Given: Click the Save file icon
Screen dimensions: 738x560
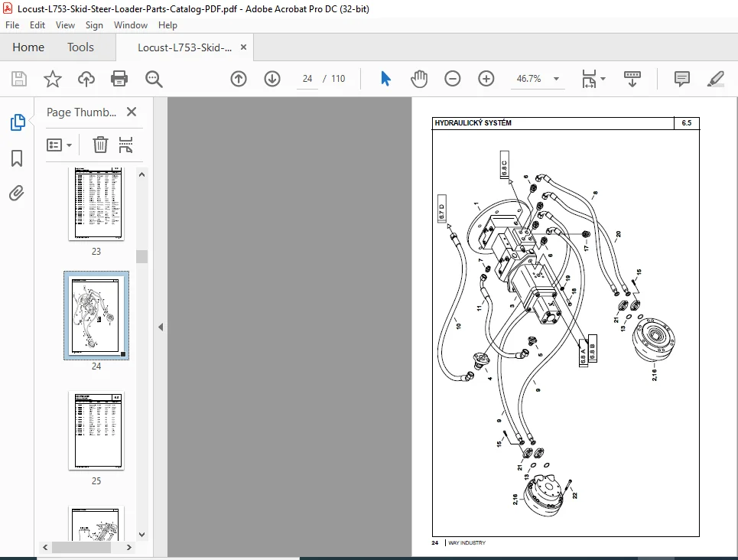Looking at the screenshot, I should (19, 79).
